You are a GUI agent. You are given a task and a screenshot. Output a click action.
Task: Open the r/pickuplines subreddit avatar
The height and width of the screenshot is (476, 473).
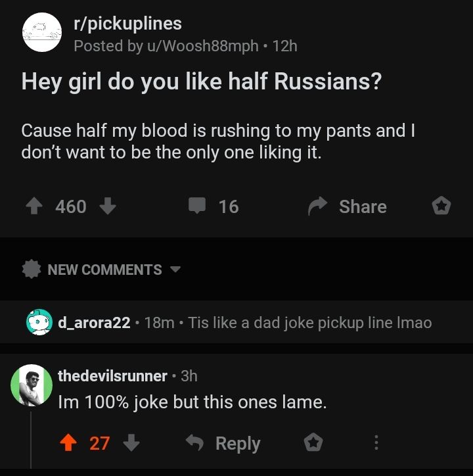(x=42, y=34)
